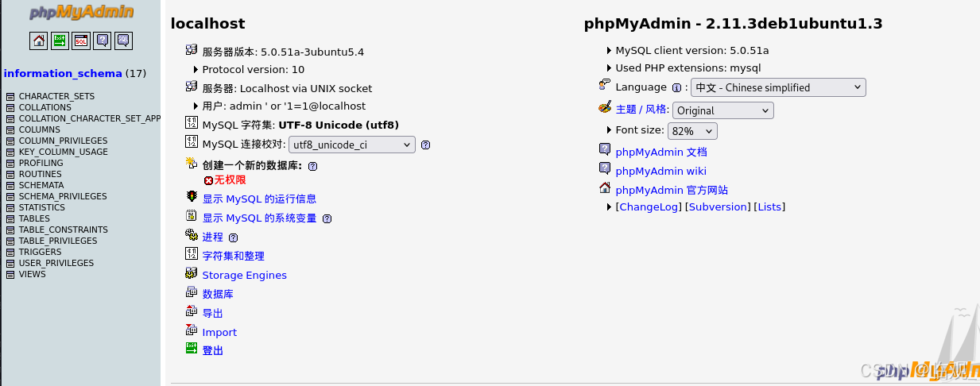Open the SQL query window icon
Screen dimensions: 980x386
pyautogui.click(x=81, y=41)
